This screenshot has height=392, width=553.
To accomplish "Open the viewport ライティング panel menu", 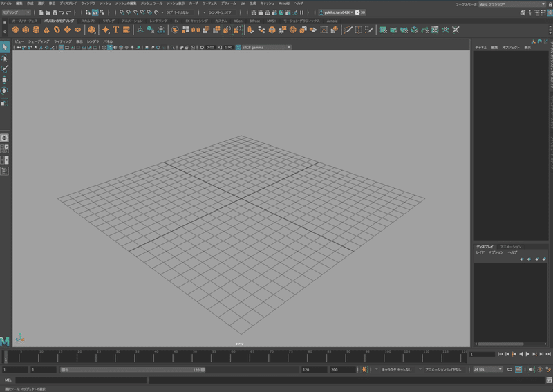I will [x=62, y=41].
